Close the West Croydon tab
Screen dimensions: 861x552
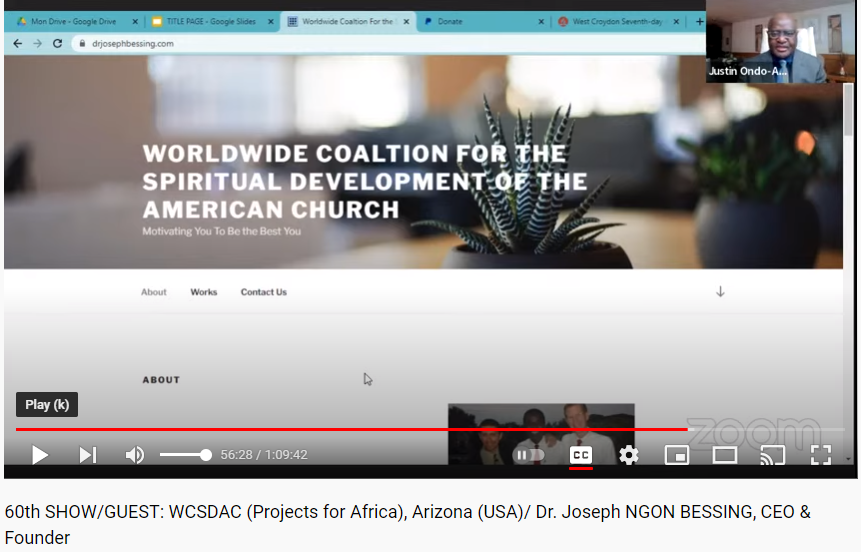click(676, 21)
